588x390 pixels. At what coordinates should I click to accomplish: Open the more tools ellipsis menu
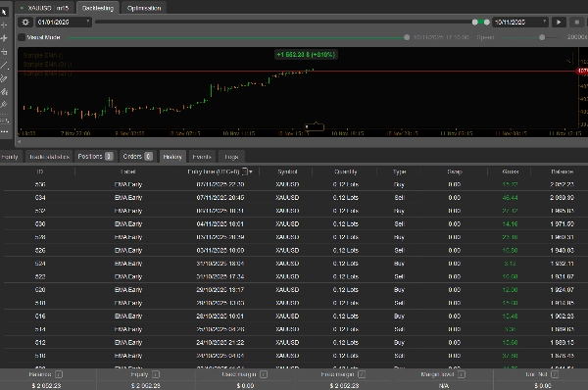[4, 131]
